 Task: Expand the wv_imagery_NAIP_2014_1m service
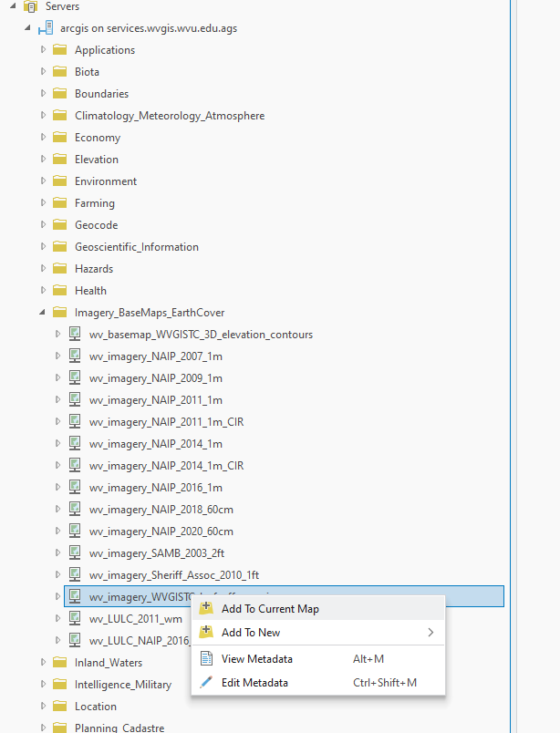point(57,443)
